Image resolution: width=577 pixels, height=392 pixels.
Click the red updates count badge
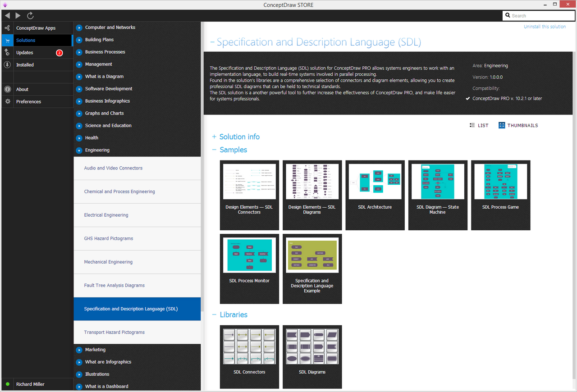point(59,53)
